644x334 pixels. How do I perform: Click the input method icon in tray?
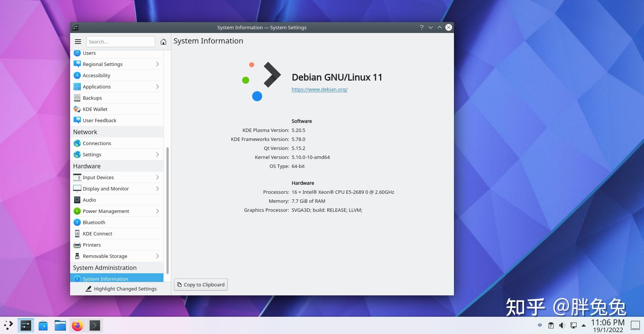coord(540,325)
